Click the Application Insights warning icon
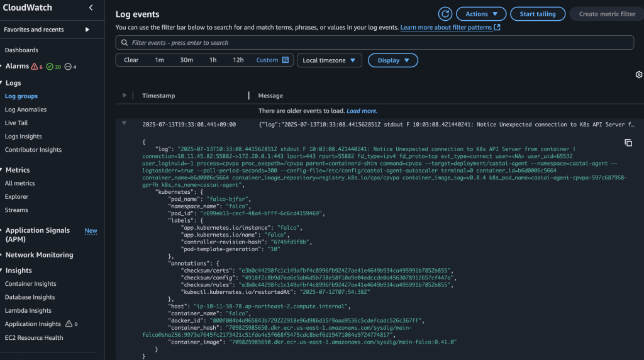644x360 pixels. (69, 324)
